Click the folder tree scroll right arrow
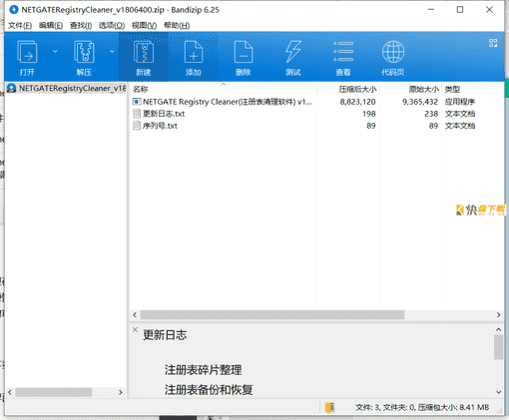 click(x=121, y=392)
